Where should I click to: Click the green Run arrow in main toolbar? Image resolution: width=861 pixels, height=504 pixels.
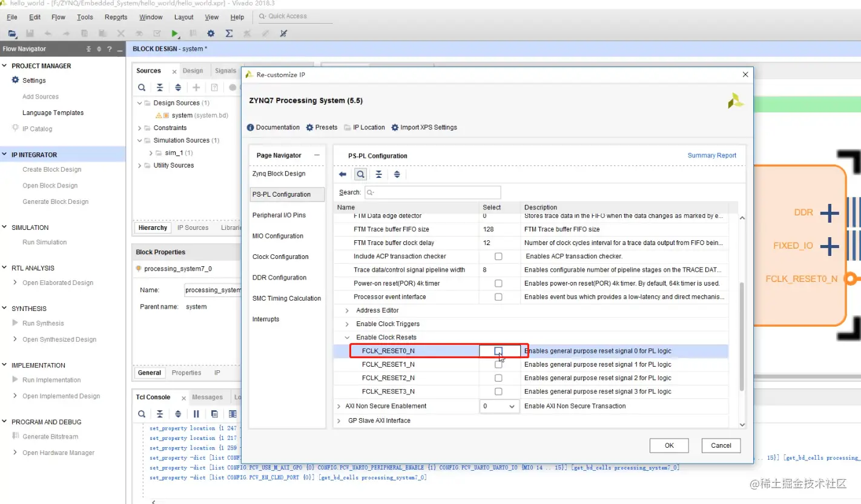(x=175, y=34)
